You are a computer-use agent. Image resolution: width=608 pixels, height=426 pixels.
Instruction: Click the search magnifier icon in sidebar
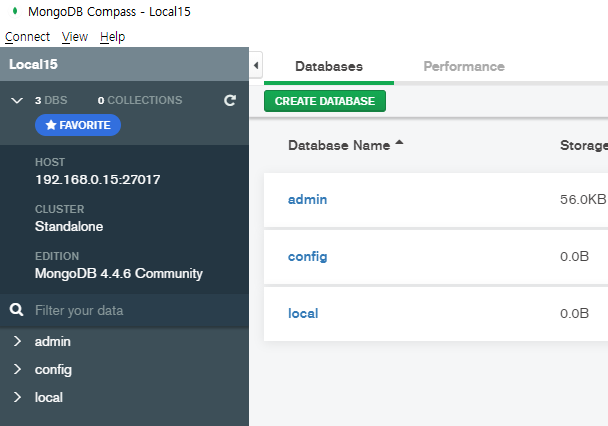tap(16, 310)
